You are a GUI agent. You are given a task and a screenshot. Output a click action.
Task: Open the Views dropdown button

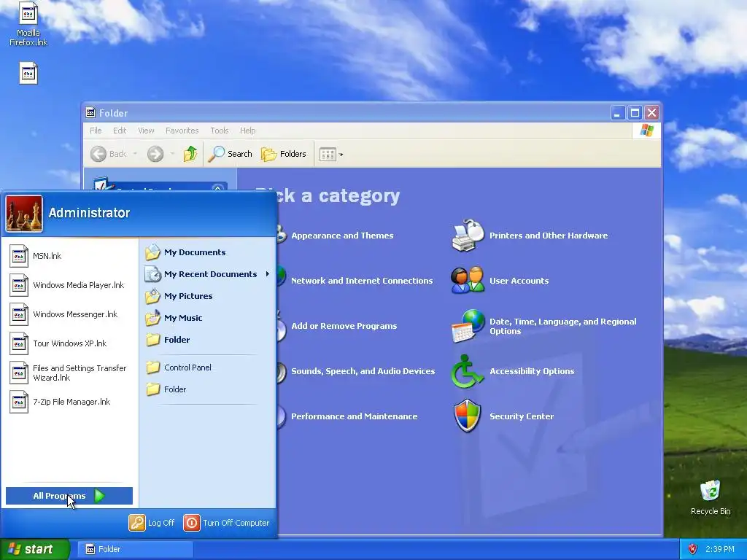[x=331, y=154]
